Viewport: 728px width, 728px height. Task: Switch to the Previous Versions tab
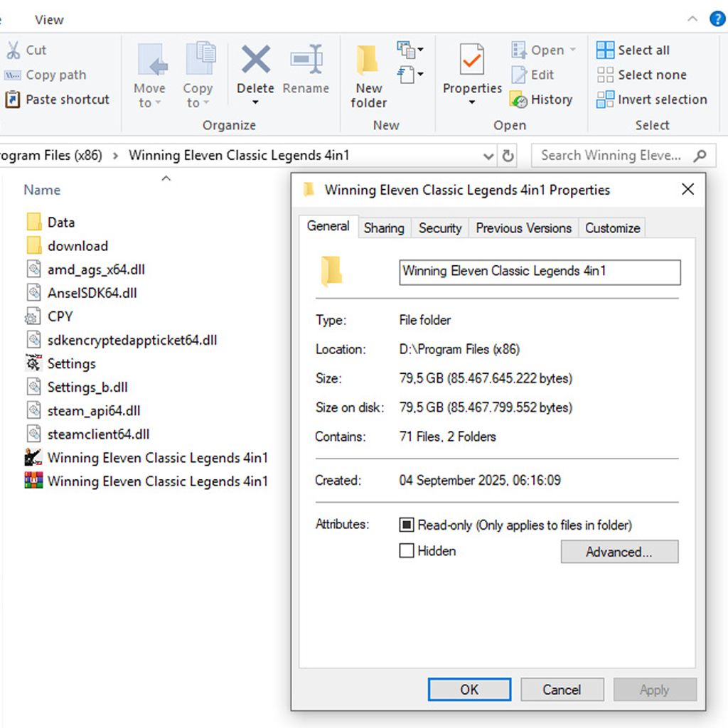click(524, 228)
